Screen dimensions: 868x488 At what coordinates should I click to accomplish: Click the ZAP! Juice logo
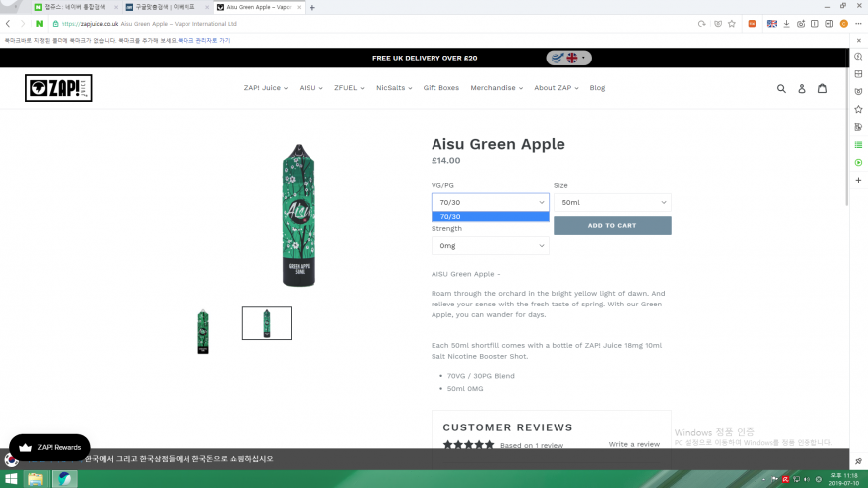tap(59, 88)
